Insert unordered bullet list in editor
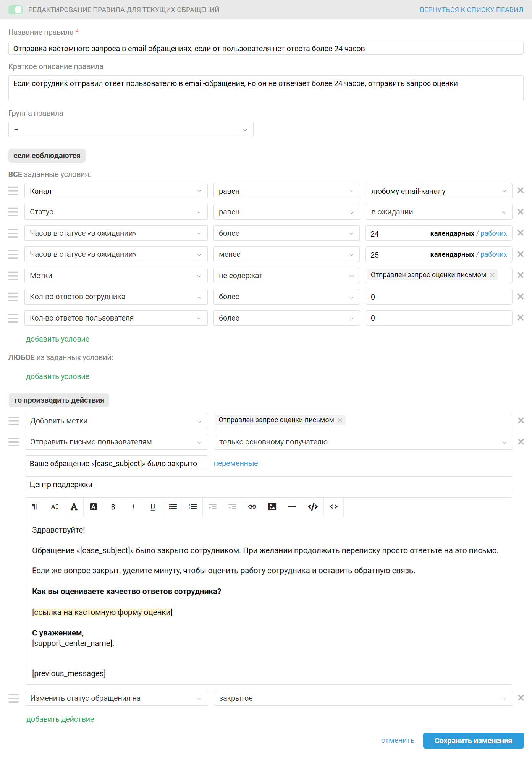 (x=173, y=507)
